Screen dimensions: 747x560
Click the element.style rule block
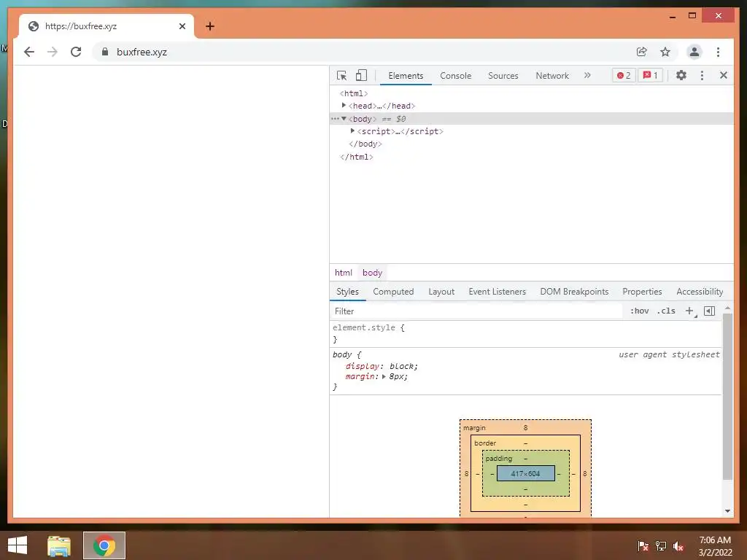tap(526, 333)
